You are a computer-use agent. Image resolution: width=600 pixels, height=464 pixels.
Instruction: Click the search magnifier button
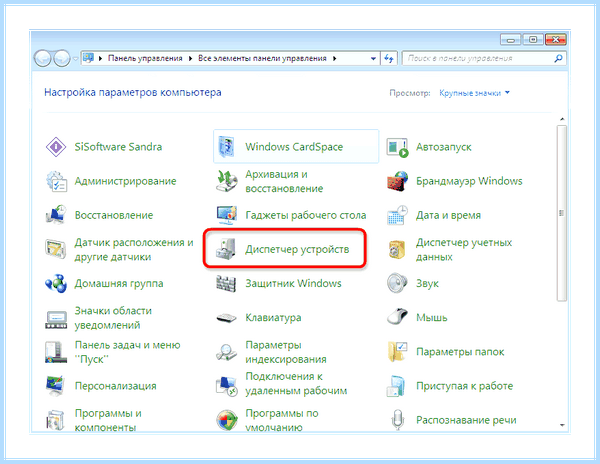click(558, 59)
